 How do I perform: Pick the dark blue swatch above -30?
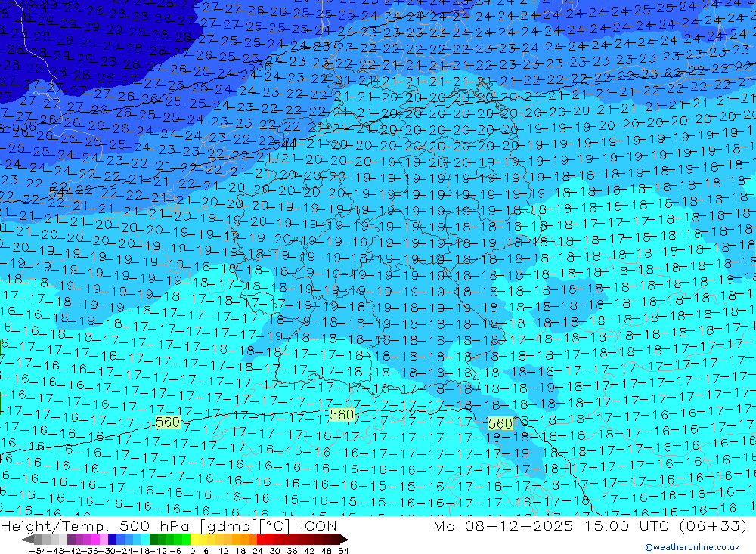[112, 539]
